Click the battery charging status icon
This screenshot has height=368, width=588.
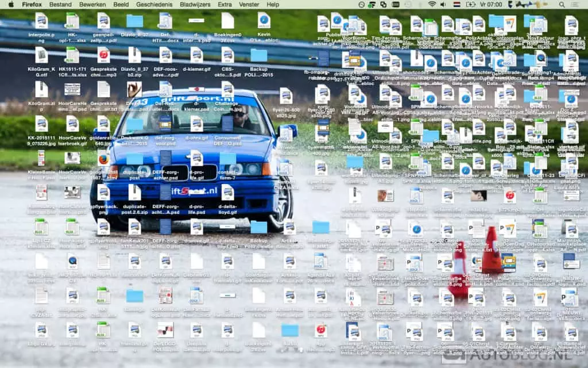(470, 5)
